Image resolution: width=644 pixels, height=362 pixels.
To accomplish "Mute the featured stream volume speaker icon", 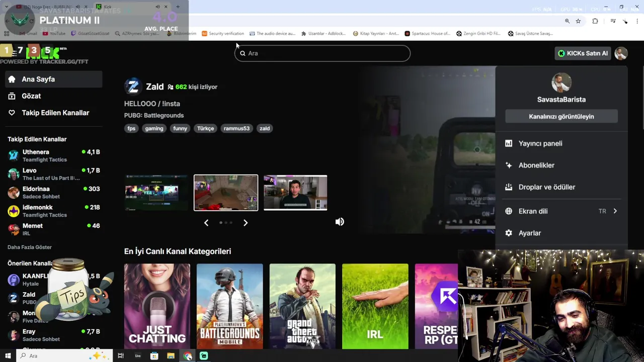I will [340, 222].
